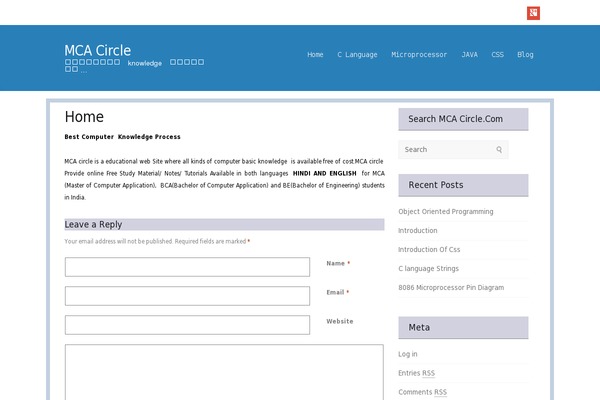
Task: Open the C Language menu item
Action: (357, 55)
